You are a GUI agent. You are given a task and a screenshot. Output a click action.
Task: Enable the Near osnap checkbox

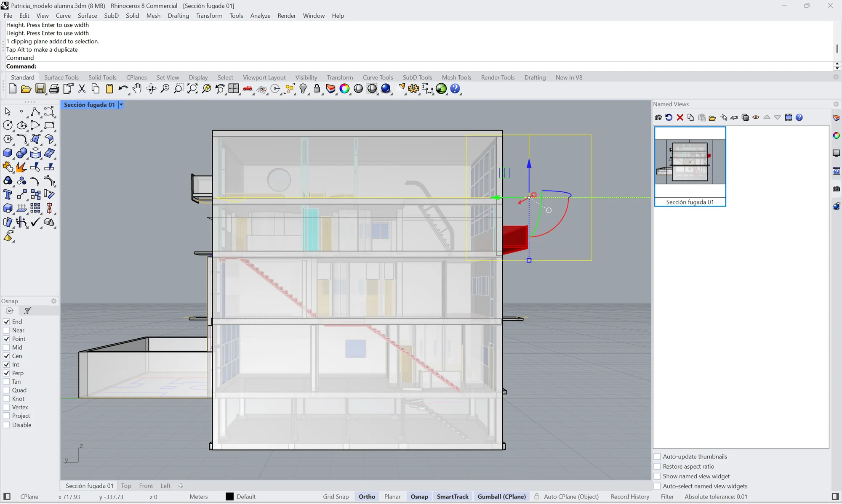click(x=6, y=330)
